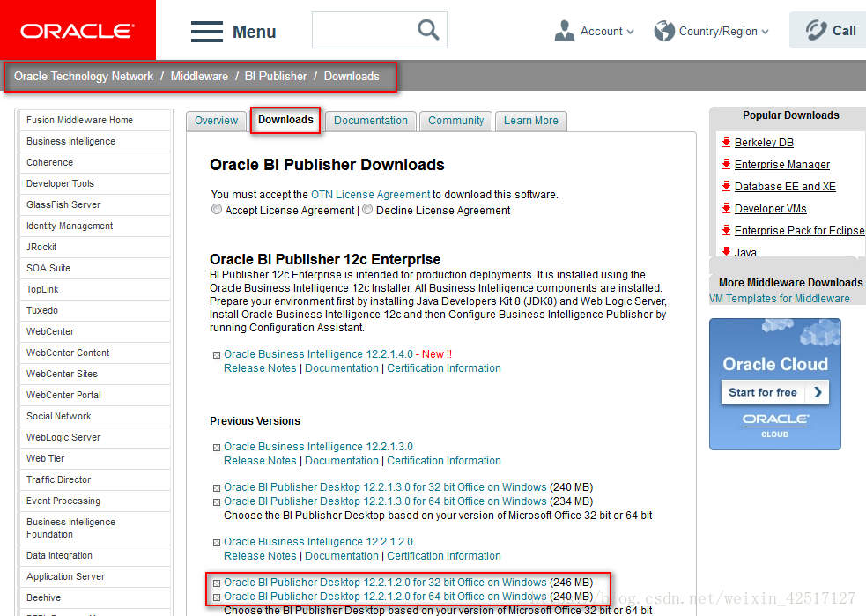Open Developer Tools sidebar item
This screenshot has height=616, width=866.
point(95,183)
